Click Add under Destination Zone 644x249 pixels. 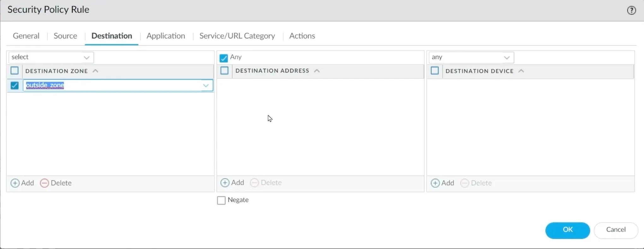(x=22, y=183)
